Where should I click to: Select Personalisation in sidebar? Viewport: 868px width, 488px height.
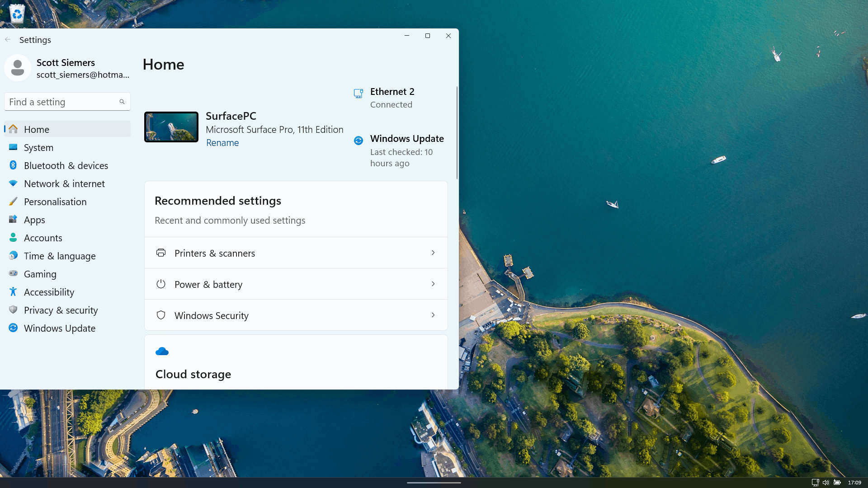click(67, 202)
